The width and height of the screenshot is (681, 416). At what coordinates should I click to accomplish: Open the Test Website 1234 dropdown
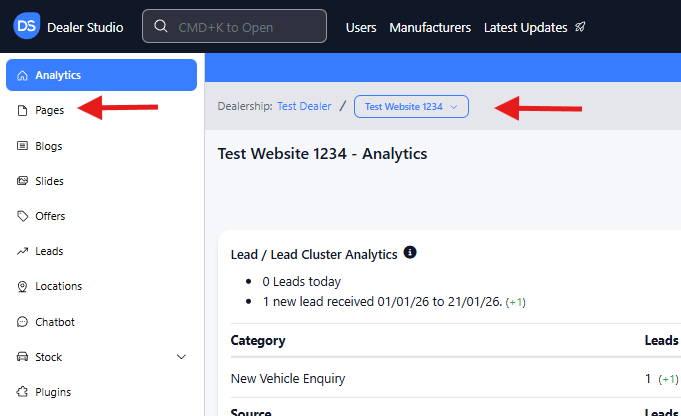[x=411, y=106]
